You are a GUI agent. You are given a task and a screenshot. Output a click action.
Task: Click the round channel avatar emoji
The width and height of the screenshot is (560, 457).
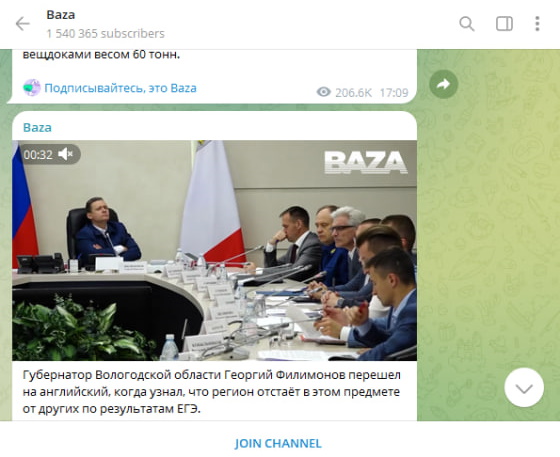(x=32, y=88)
